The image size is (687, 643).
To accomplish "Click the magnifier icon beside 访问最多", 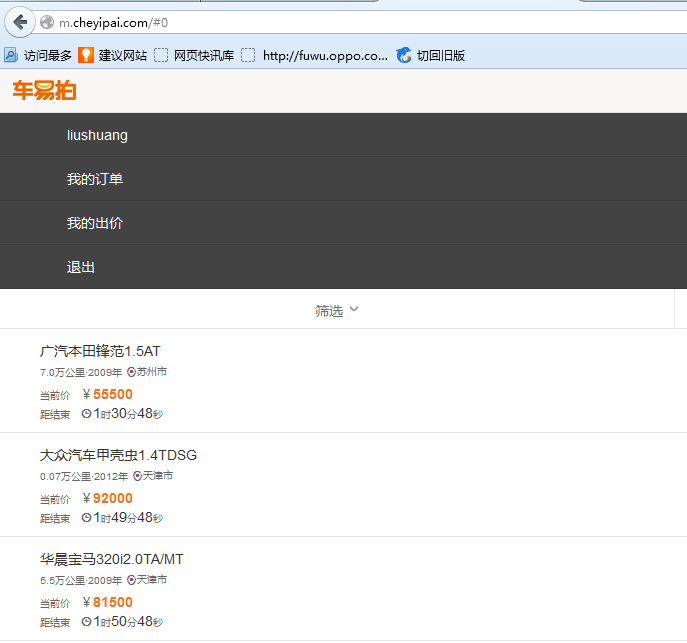I will 11,55.
